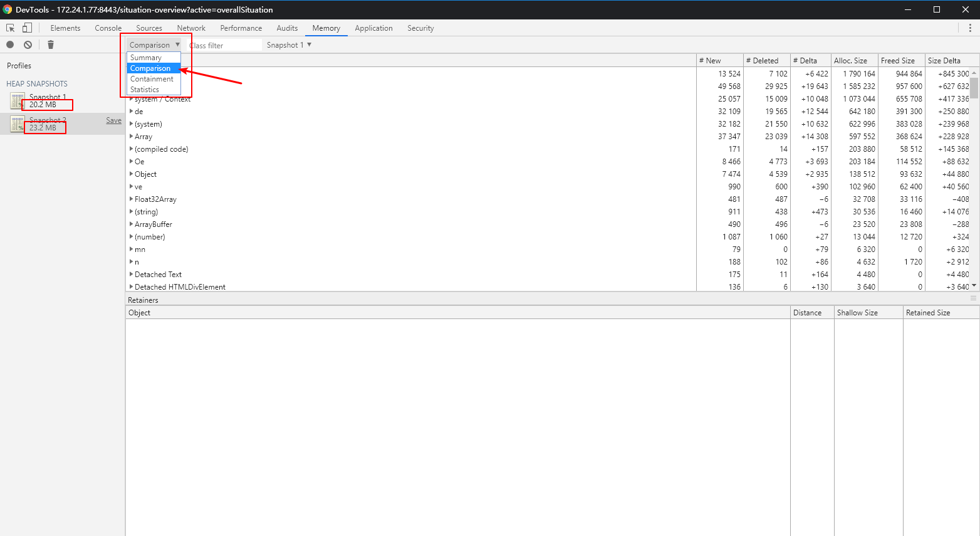Sort by the # New column header
This screenshot has height=536, width=980.
[719, 61]
